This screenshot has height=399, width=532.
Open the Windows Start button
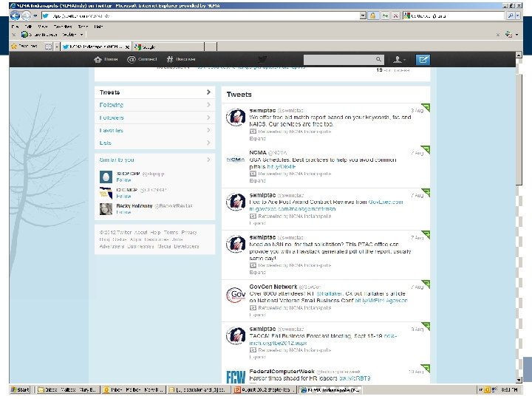pyautogui.click(x=21, y=390)
